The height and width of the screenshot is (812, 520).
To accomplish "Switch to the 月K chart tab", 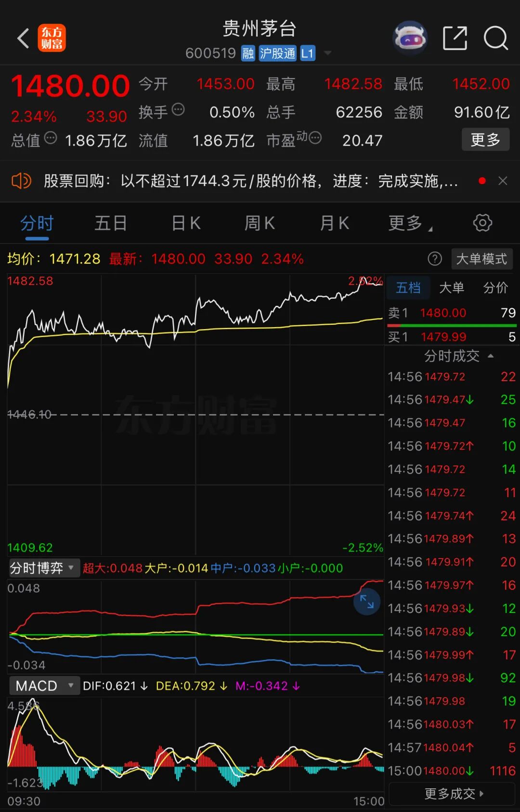I will [335, 224].
